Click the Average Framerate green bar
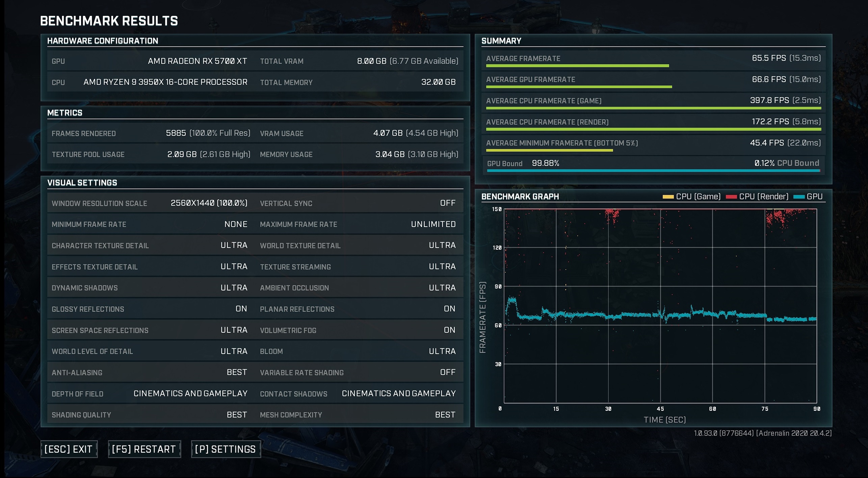 point(577,66)
